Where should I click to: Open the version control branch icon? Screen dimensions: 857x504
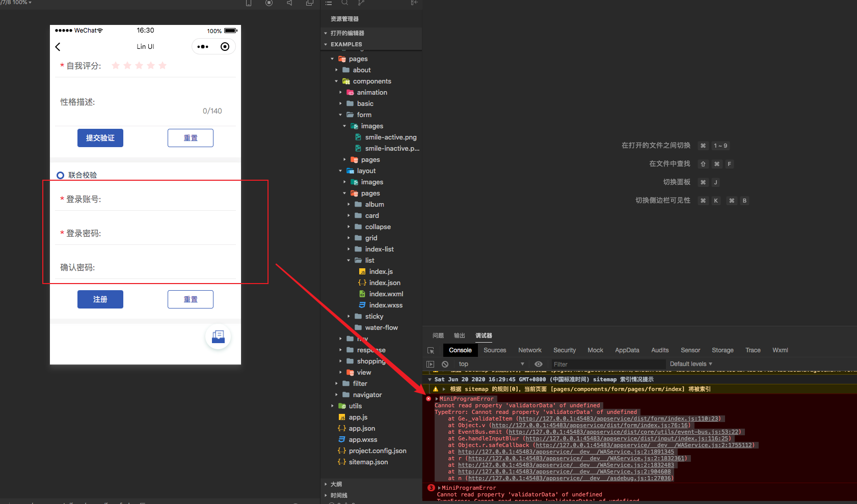click(360, 4)
